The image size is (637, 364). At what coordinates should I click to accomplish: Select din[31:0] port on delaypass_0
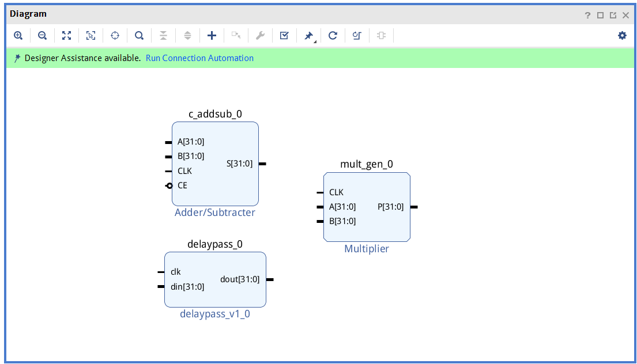(187, 287)
